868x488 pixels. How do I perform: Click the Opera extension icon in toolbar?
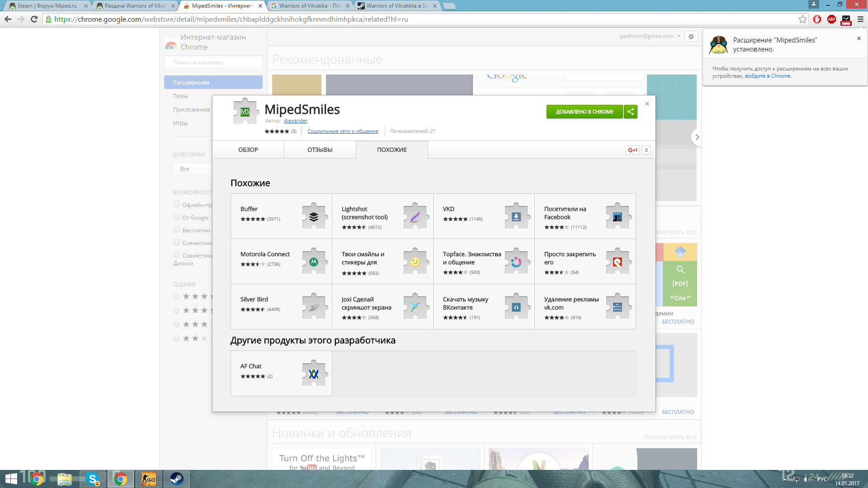point(817,19)
